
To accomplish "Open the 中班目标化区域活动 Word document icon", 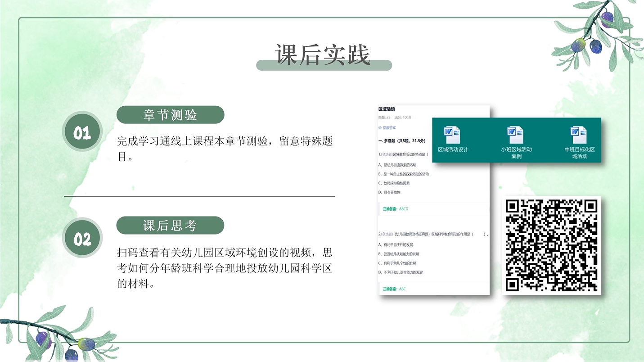I will click(579, 136).
